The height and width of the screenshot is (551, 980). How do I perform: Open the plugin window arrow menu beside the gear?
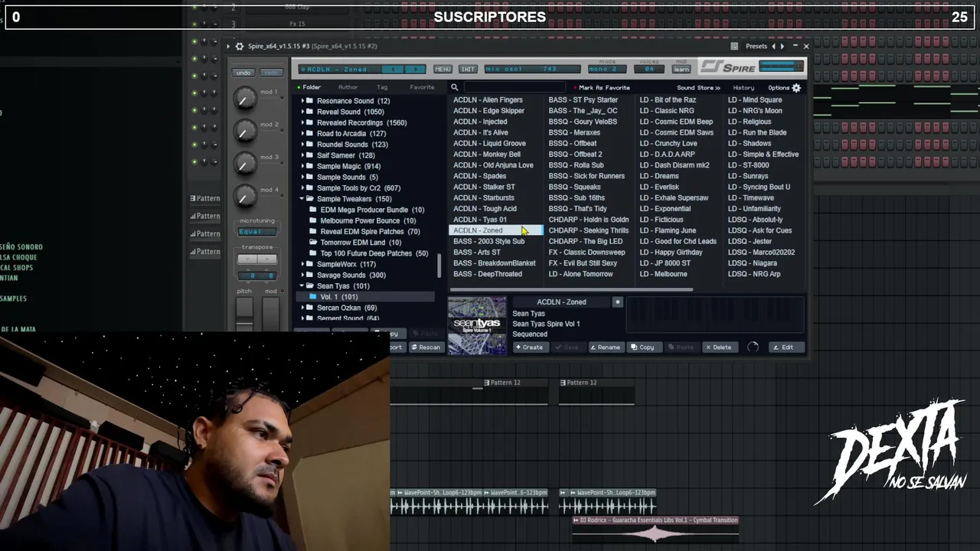coord(228,47)
